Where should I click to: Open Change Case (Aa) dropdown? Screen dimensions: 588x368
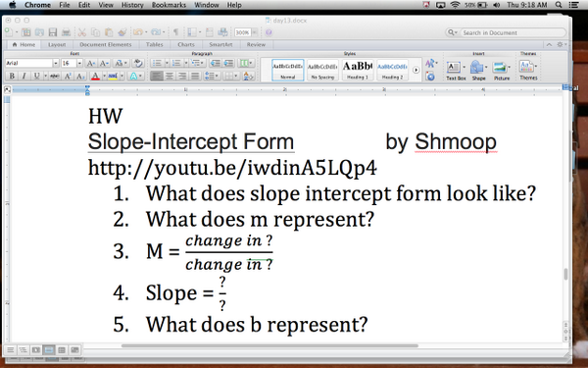pyautogui.click(x=121, y=63)
